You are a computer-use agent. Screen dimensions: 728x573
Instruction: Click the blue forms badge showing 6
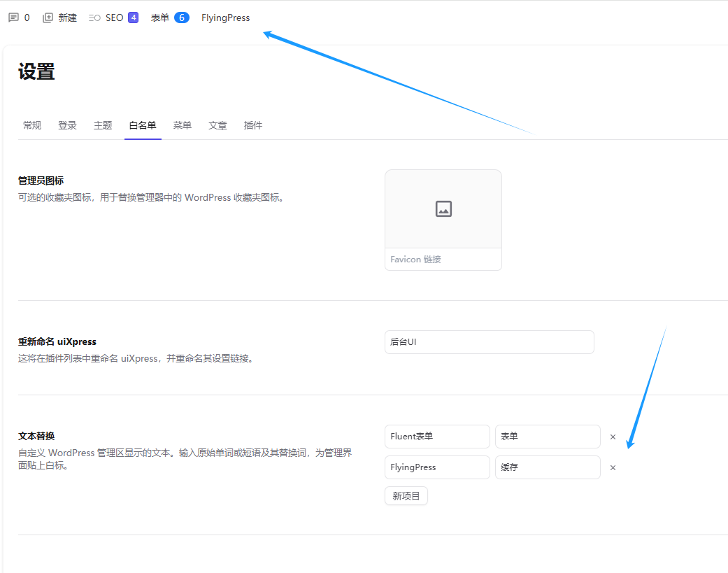pyautogui.click(x=182, y=17)
